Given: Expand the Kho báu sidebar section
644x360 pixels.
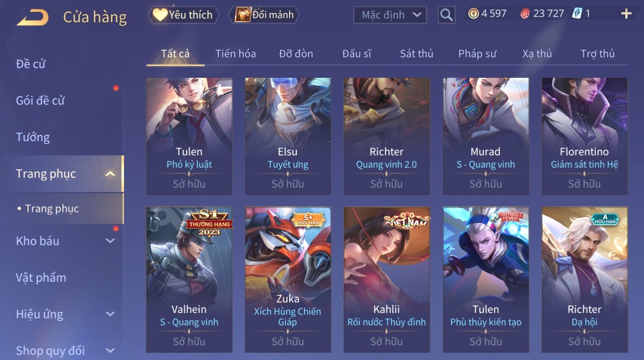Looking at the screenshot, I should pyautogui.click(x=110, y=241).
